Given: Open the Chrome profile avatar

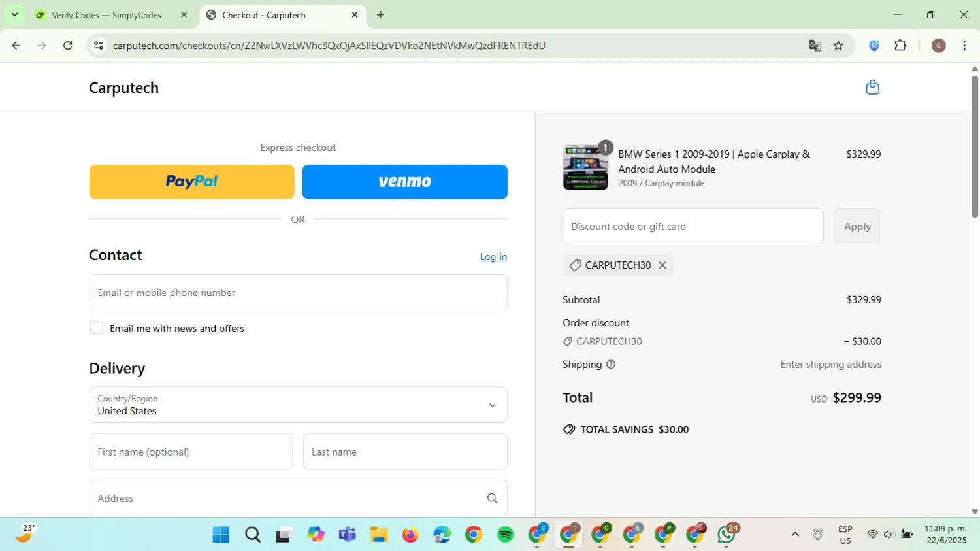Looking at the screenshot, I should (x=938, y=46).
